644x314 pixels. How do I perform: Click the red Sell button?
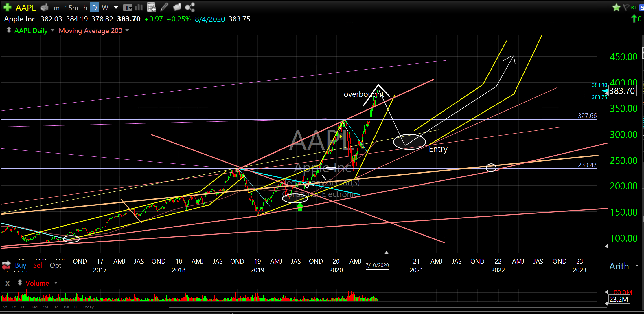coord(38,265)
